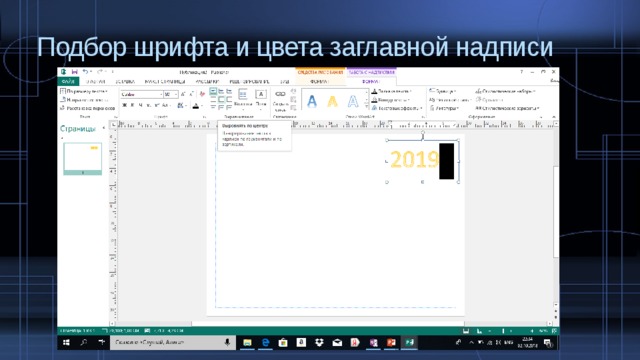Image resolution: width=640 pixels, height=360 pixels.
Task: Open the Макет страницы ribbon tab
Action: click(x=165, y=82)
